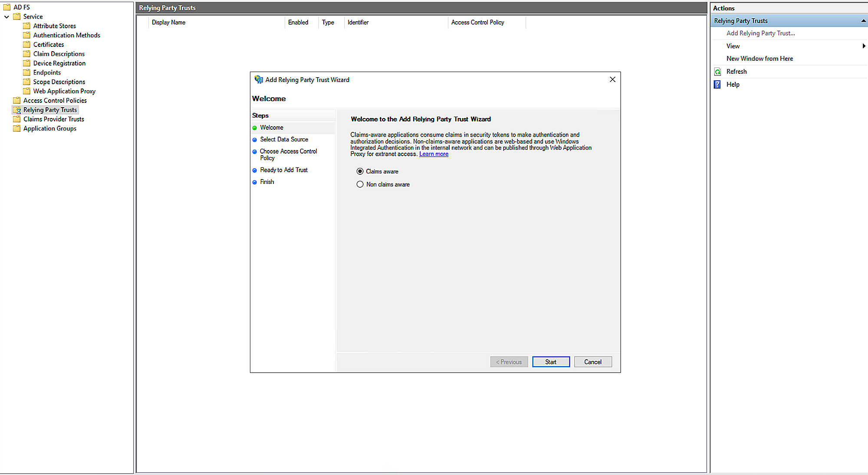The image size is (868, 475).
Task: Expand the View submenu arrow
Action: [864, 46]
